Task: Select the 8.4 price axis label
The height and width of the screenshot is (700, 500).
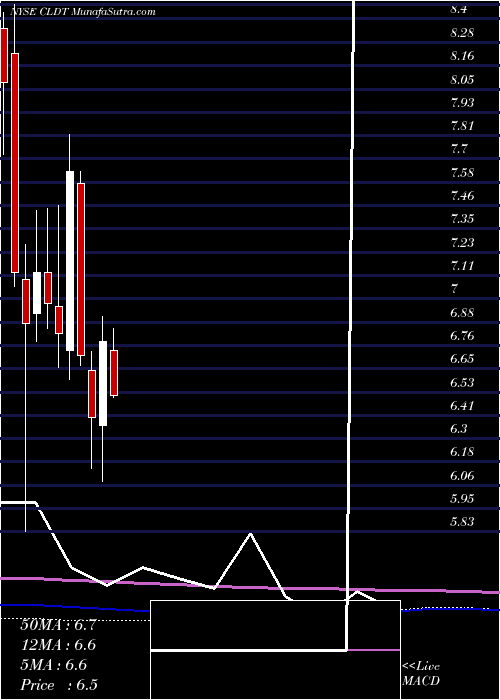Action: coord(458,10)
